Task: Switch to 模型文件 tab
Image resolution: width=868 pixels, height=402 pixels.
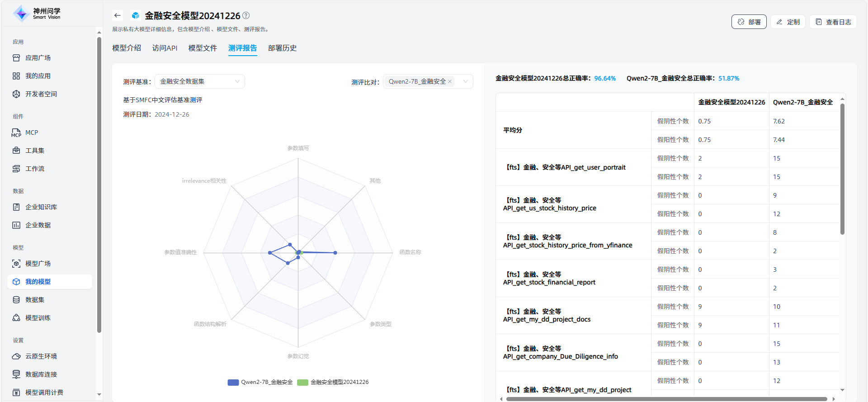Action: click(x=203, y=48)
